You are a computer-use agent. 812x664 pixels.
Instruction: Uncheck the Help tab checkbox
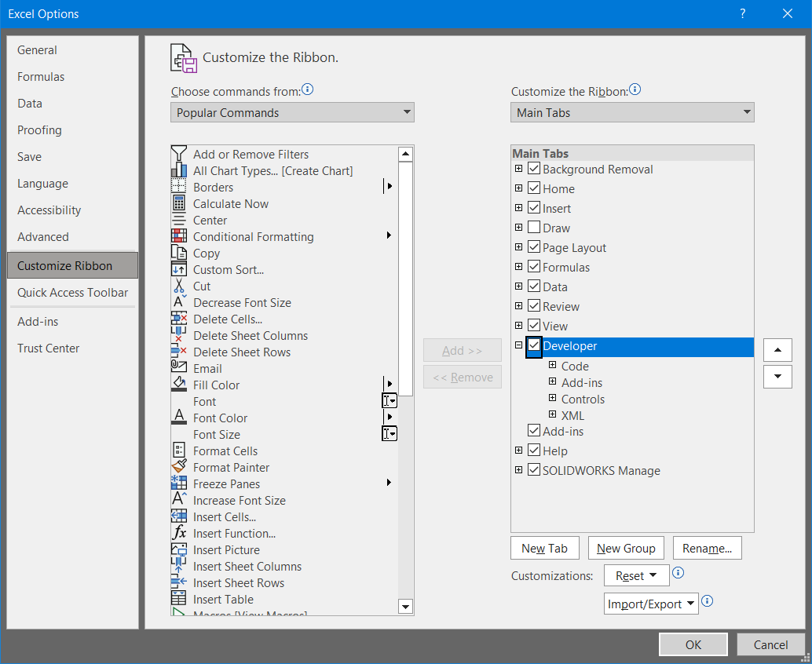click(x=534, y=451)
